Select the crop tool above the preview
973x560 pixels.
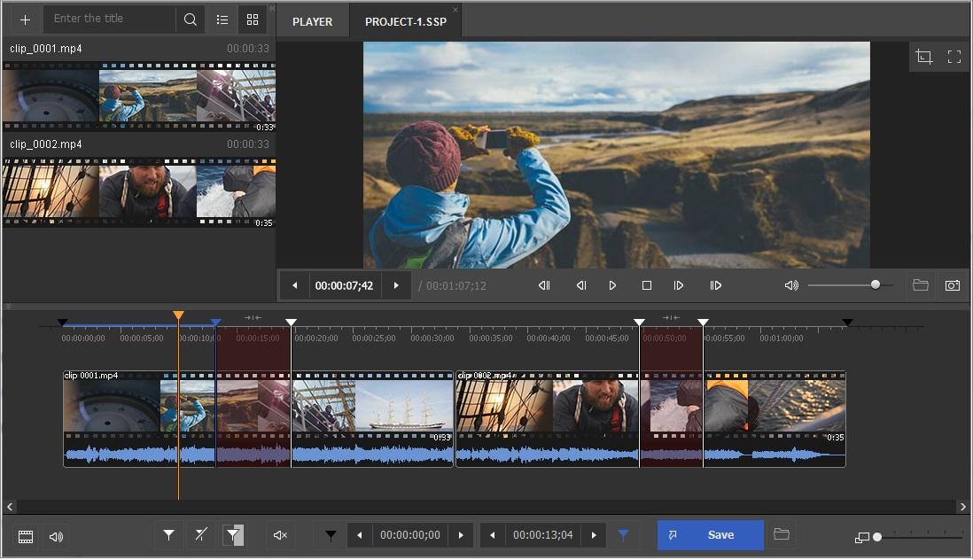924,56
